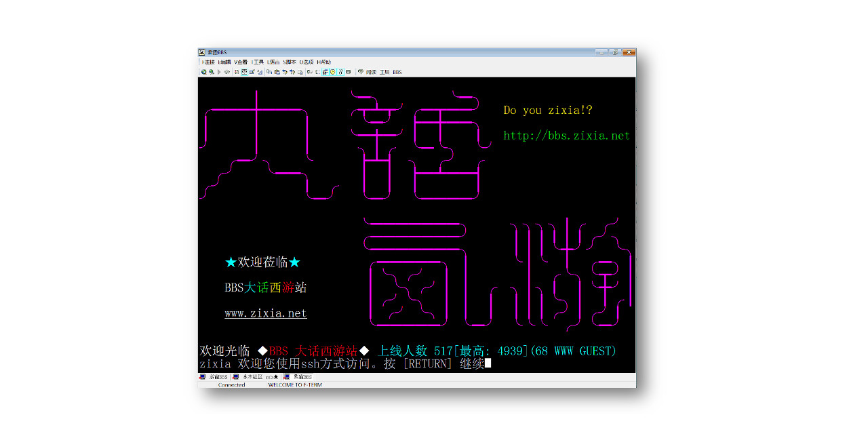This screenshot has height=434, width=868.
Task: Click the dotted selection rectangle toolbar icon
Action: pyautogui.click(x=318, y=72)
